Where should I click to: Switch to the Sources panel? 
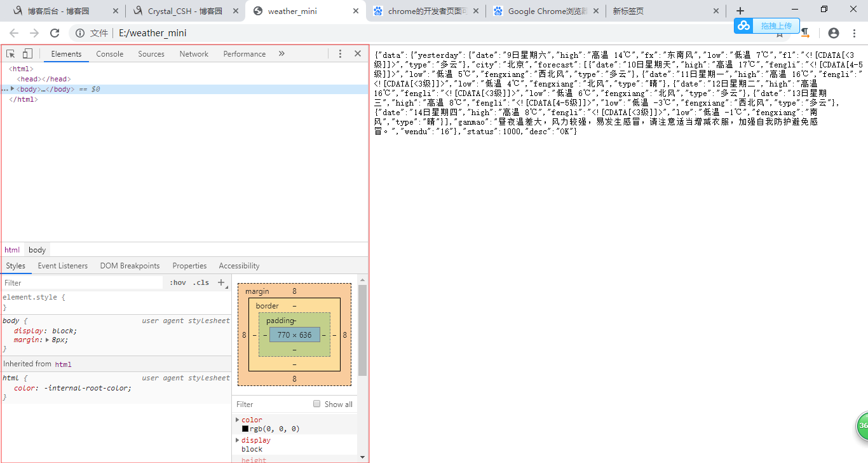click(x=151, y=54)
